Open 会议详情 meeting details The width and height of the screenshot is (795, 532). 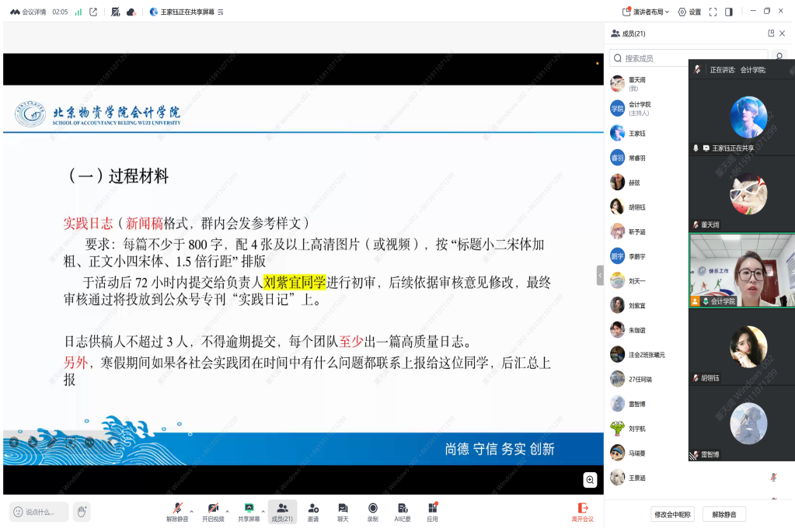coord(28,12)
